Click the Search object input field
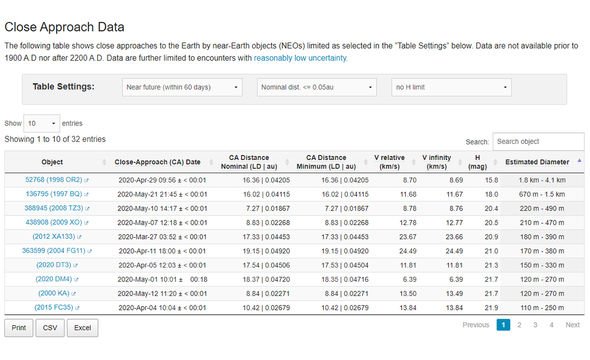590x360 pixels. (x=538, y=142)
